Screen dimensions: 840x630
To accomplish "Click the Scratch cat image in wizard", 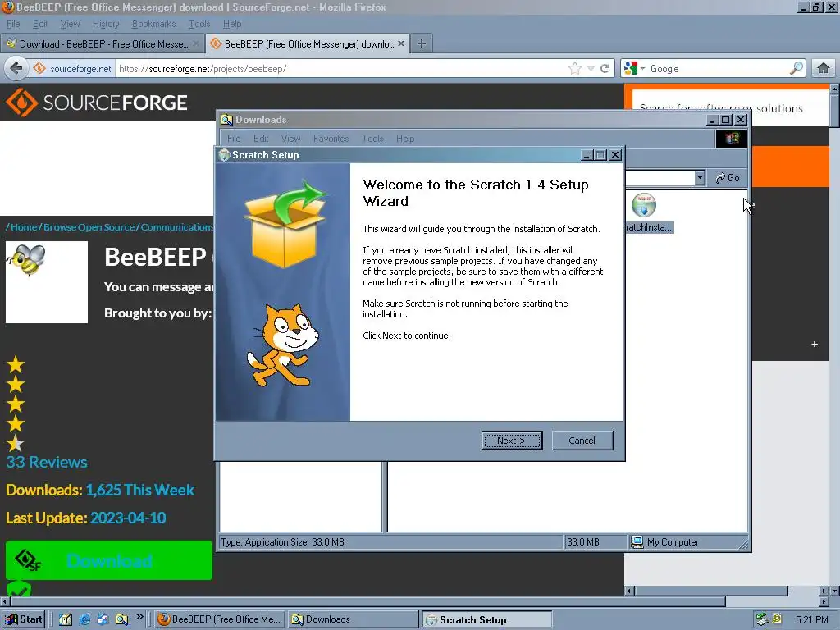I will coord(283,344).
